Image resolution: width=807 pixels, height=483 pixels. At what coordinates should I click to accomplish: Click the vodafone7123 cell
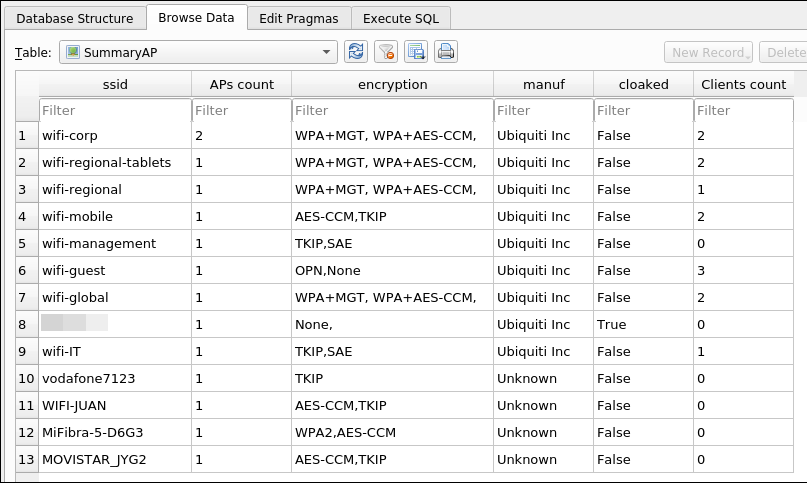115,378
